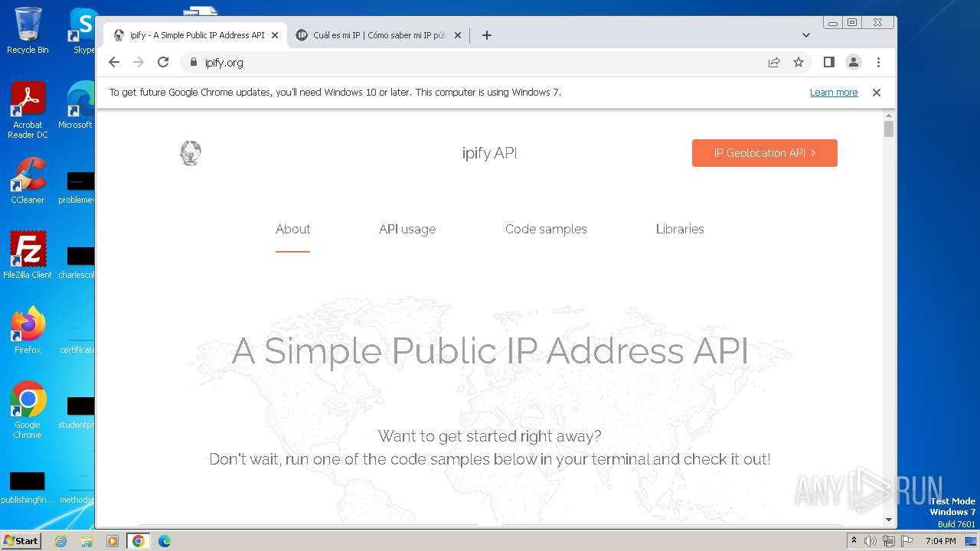Click the 7:04 PM clock
980x551 pixels.
click(x=940, y=541)
